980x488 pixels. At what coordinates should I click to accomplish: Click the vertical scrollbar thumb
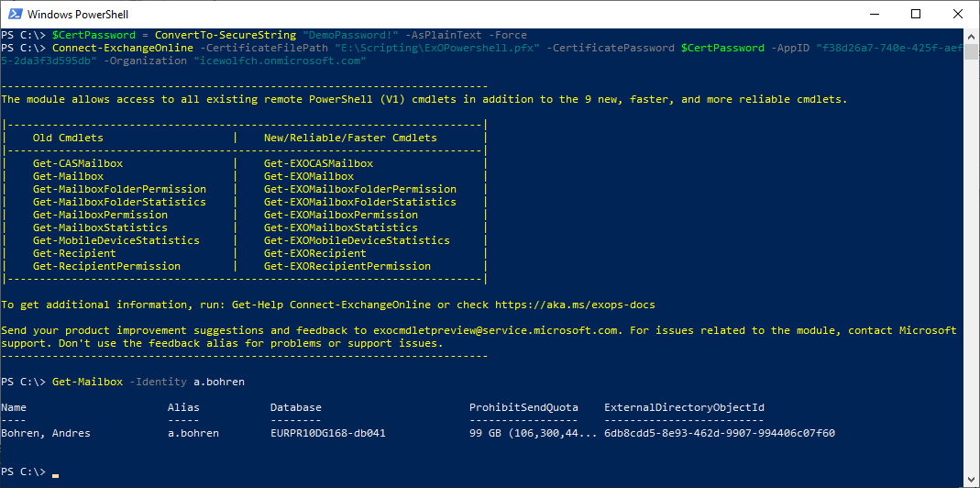coord(973,51)
